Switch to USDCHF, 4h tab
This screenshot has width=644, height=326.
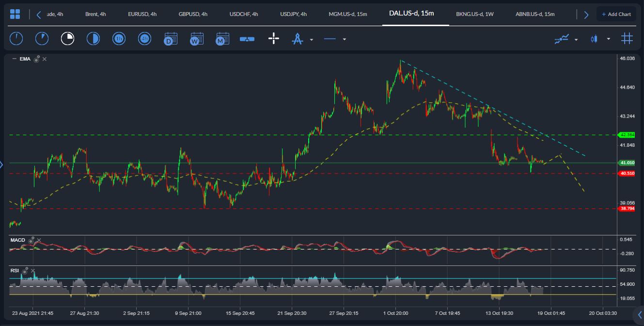tap(244, 14)
